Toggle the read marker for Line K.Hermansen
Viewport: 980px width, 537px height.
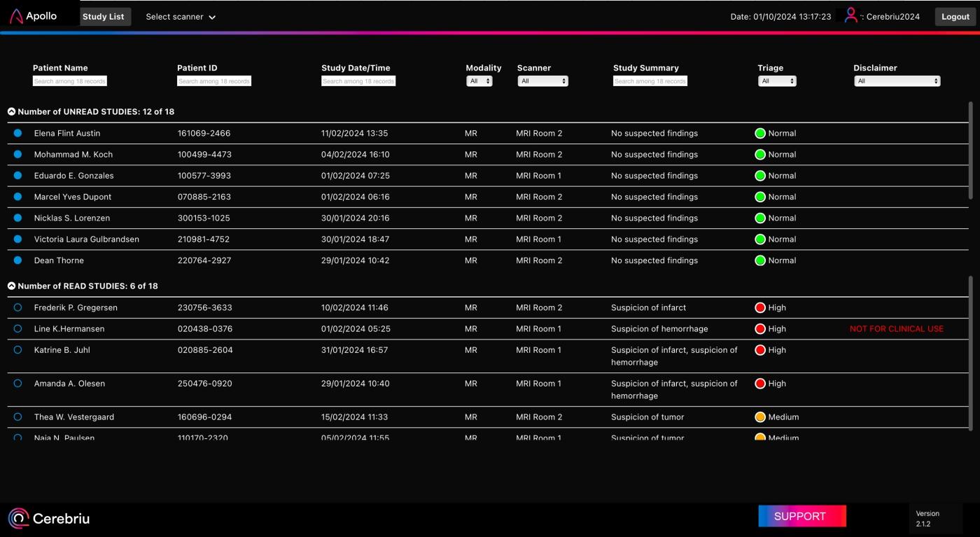[x=17, y=328]
